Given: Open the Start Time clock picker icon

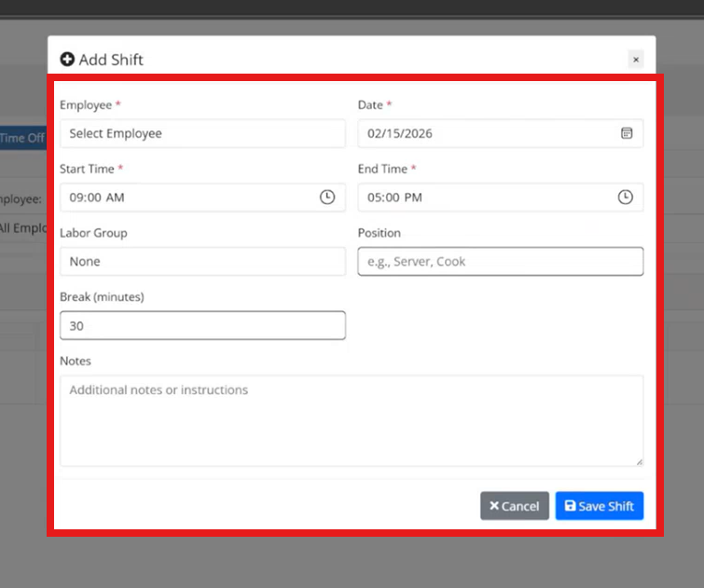Looking at the screenshot, I should pos(327,198).
